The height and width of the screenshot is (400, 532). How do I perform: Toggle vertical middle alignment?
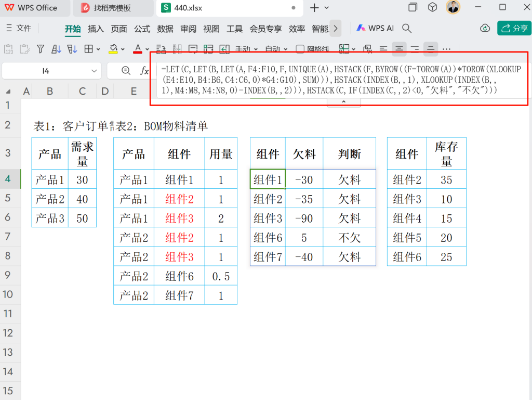pyautogui.click(x=431, y=49)
